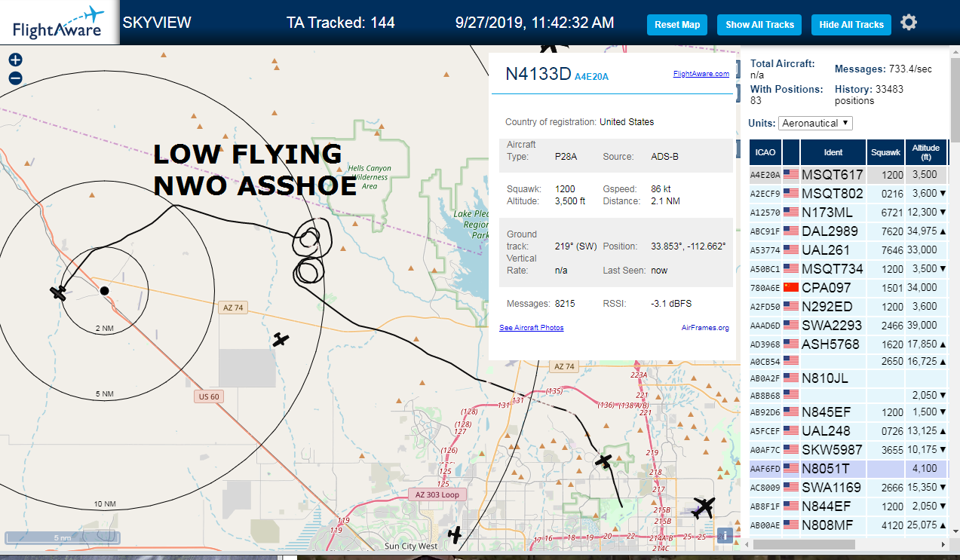The image size is (960, 560).
Task: Zoom in with the map plus icon
Action: [x=15, y=60]
